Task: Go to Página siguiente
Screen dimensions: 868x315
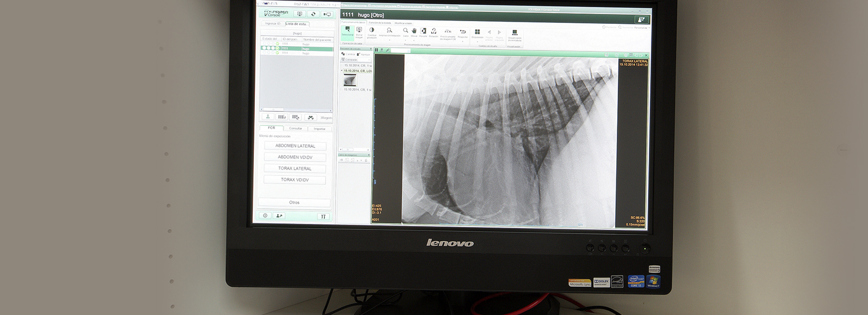Action: coord(500,34)
